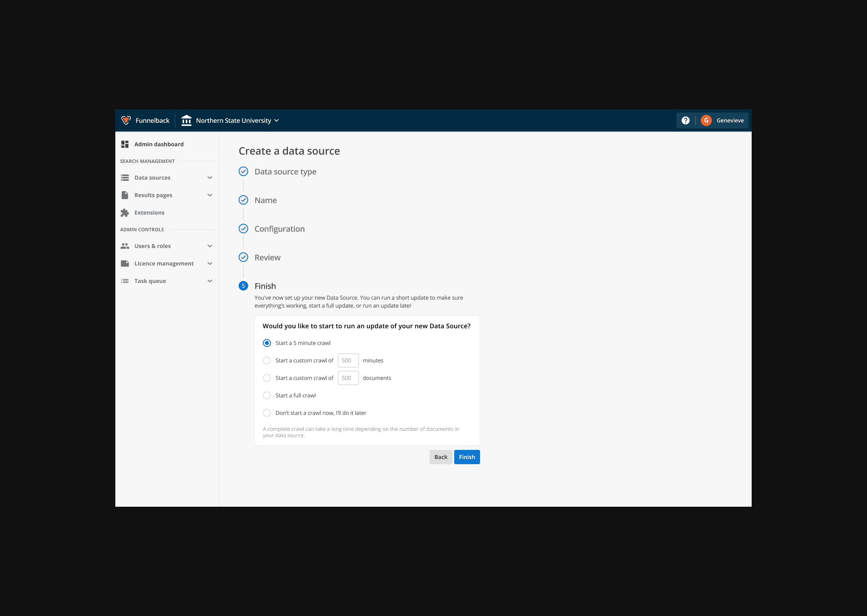Image resolution: width=867 pixels, height=616 pixels.
Task: Open the Licence management menu label
Action: (x=164, y=263)
